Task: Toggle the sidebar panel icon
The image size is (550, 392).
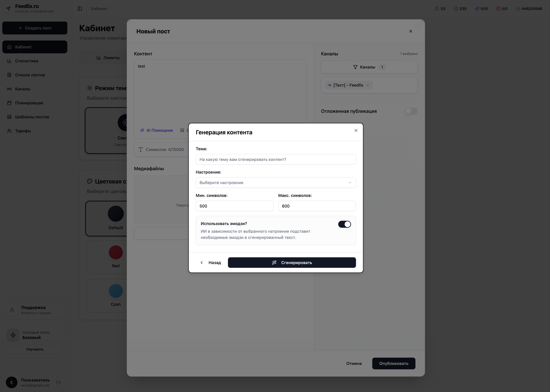Action: [80, 9]
